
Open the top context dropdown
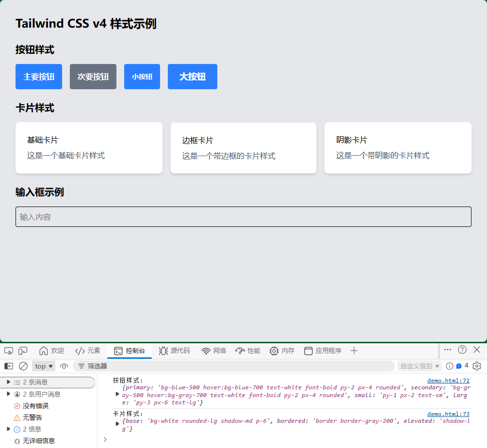(44, 366)
